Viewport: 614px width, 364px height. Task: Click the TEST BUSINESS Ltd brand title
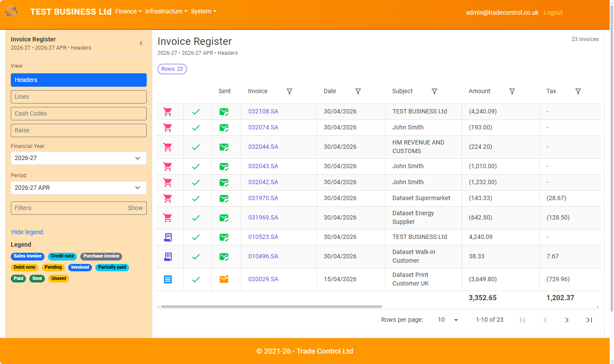71,12
